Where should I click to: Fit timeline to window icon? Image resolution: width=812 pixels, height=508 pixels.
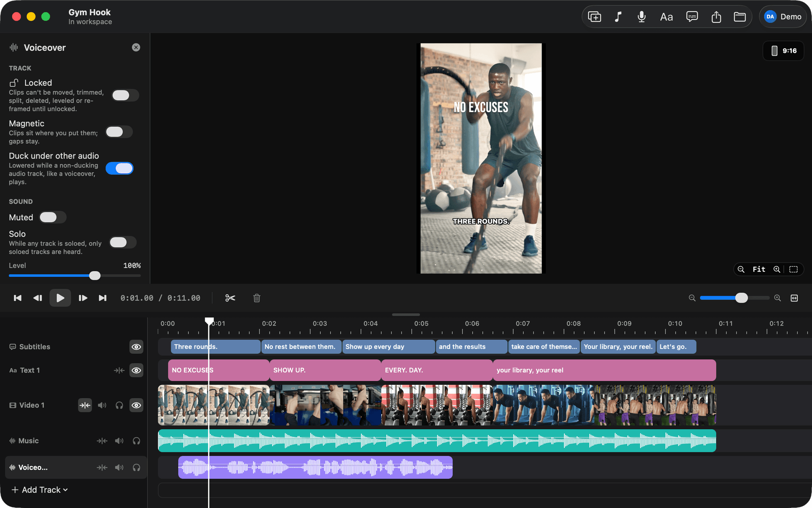pyautogui.click(x=795, y=298)
